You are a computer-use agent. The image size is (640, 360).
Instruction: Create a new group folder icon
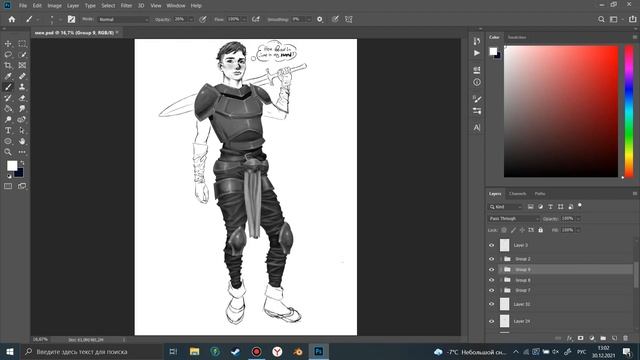tap(603, 338)
